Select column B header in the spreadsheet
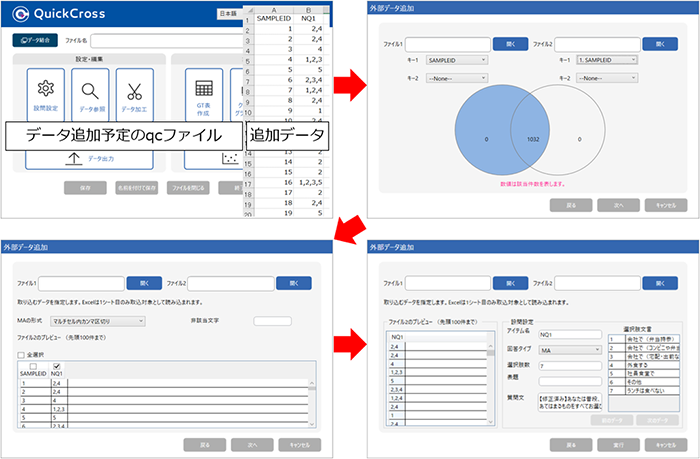This screenshot has width=700, height=459. pyautogui.click(x=308, y=10)
